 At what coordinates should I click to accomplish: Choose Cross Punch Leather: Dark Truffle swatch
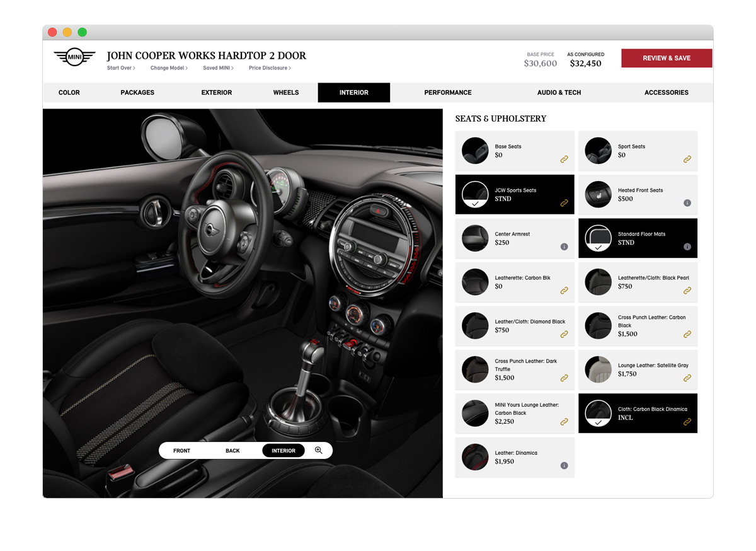point(475,369)
